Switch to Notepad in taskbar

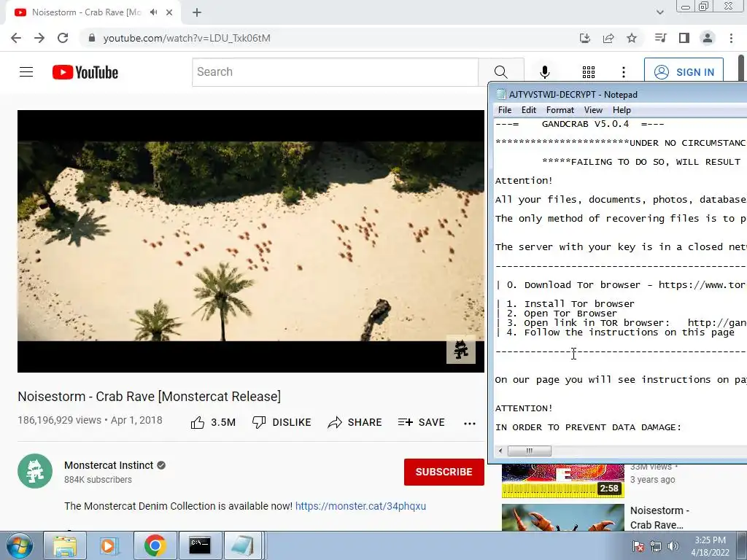point(243,545)
